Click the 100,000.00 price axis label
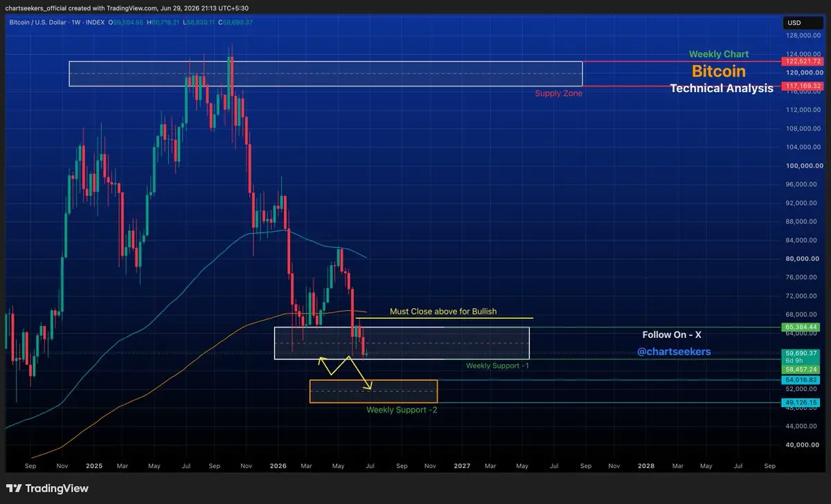This screenshot has width=831, height=504. pyautogui.click(x=803, y=165)
